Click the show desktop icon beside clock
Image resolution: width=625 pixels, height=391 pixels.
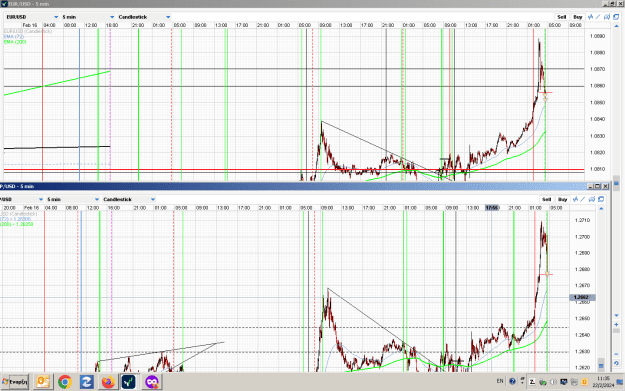pos(620,382)
